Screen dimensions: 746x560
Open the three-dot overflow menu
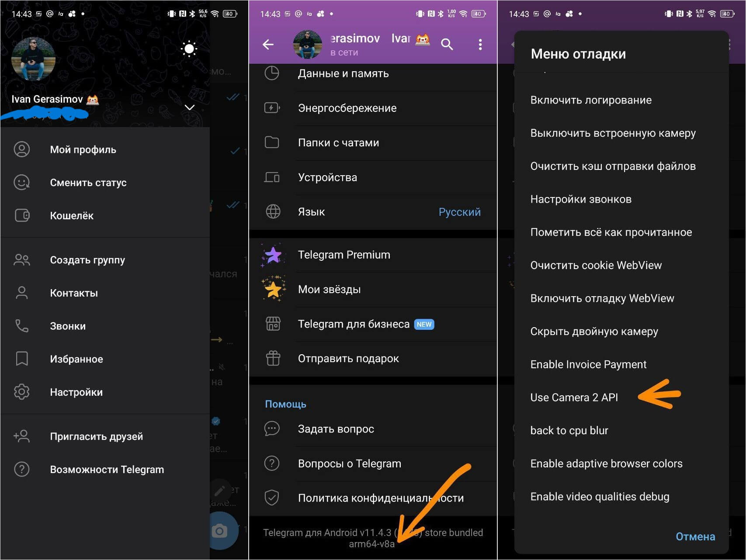[x=480, y=44]
